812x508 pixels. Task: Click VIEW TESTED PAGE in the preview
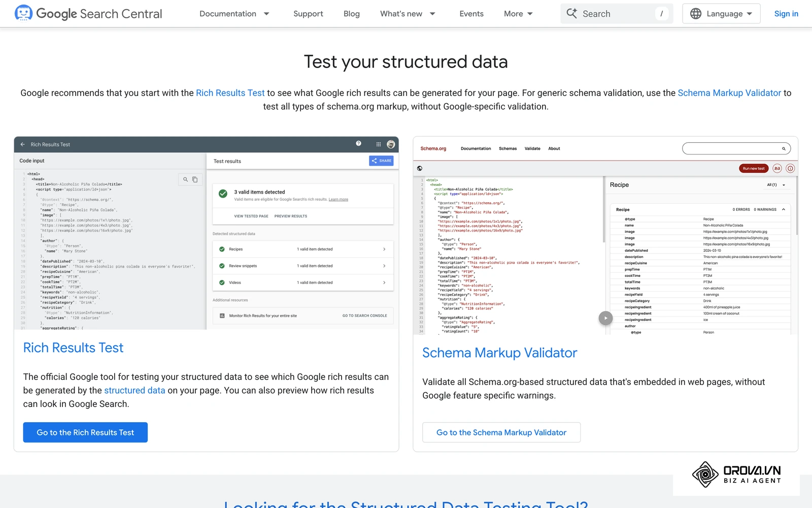click(x=251, y=216)
